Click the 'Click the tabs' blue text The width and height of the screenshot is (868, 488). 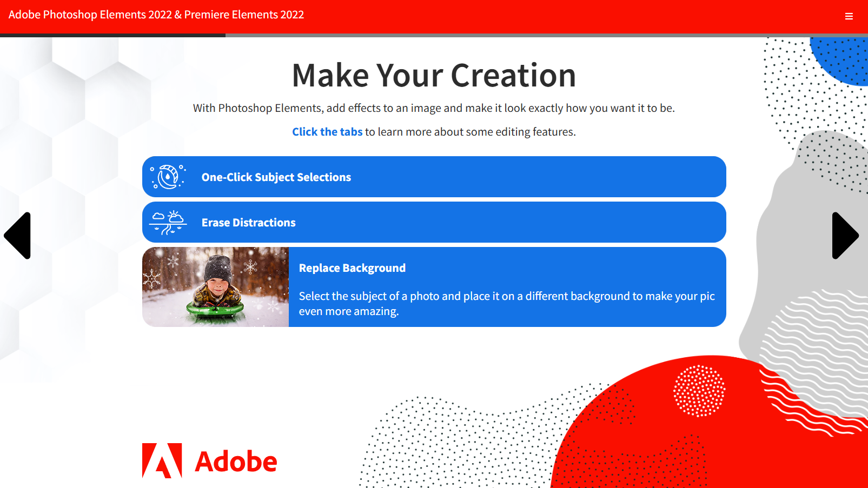point(327,132)
